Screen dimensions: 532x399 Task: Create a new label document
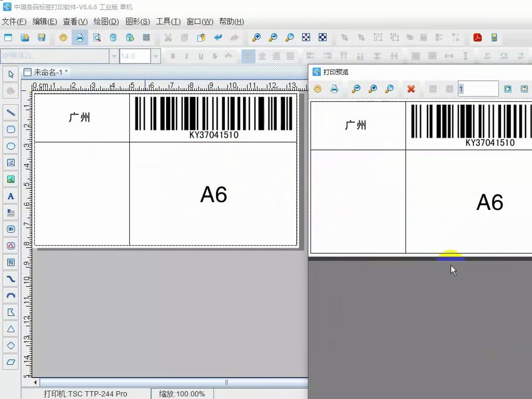click(x=8, y=37)
